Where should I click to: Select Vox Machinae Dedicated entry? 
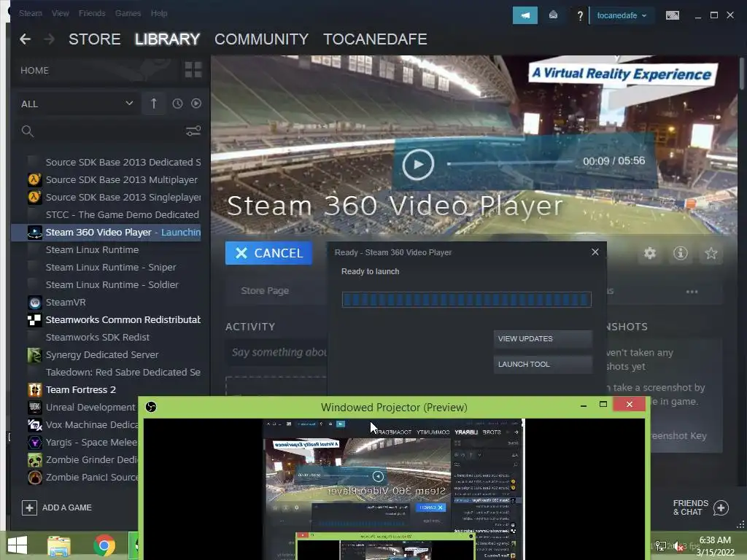(x=82, y=425)
